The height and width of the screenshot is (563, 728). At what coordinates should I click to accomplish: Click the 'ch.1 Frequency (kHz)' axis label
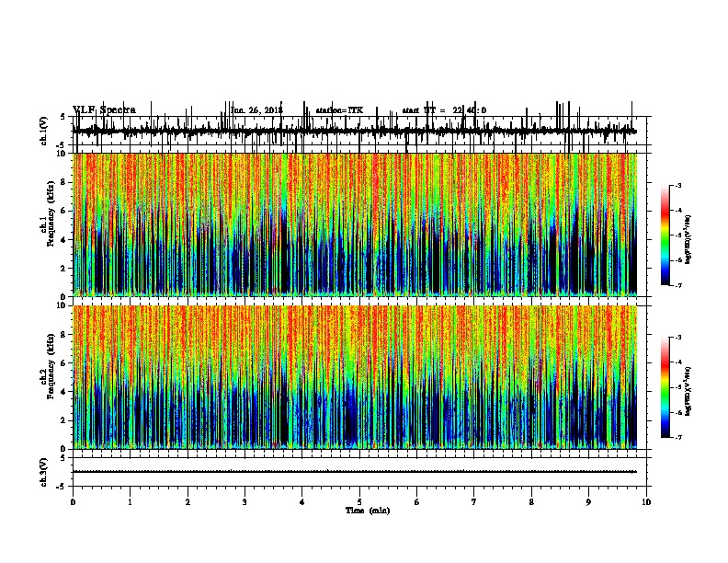click(48, 213)
